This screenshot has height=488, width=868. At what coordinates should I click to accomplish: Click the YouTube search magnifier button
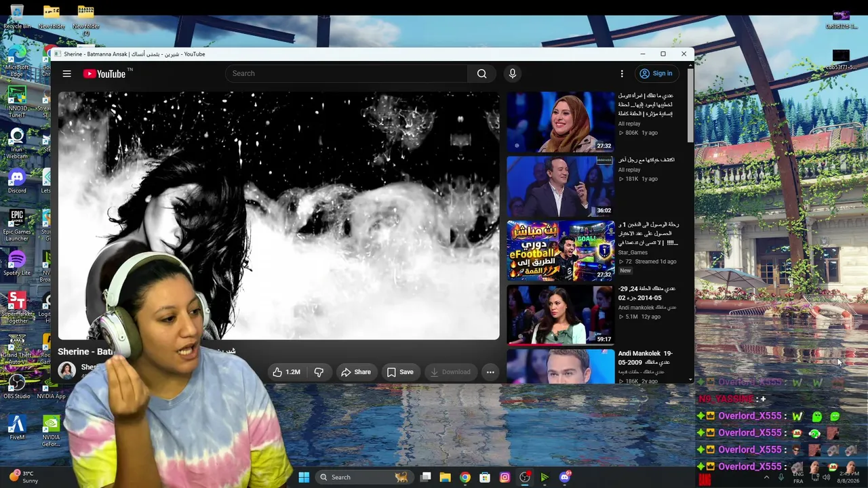(481, 73)
